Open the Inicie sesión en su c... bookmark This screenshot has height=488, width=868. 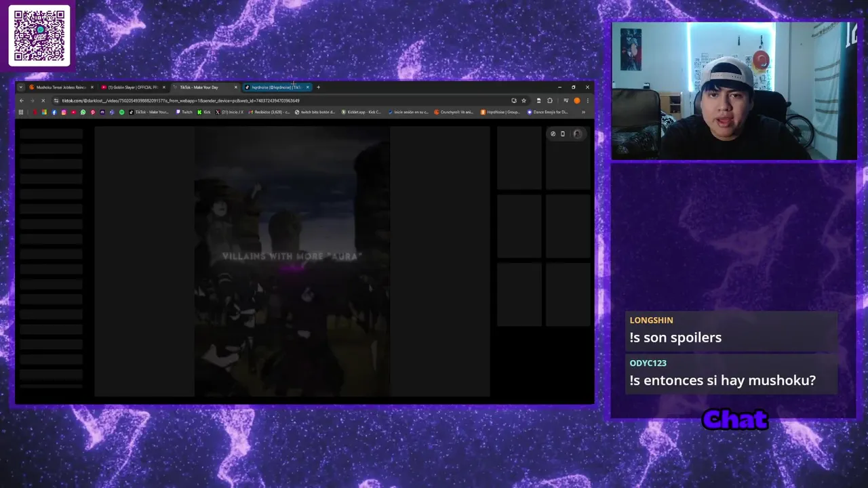[409, 113]
